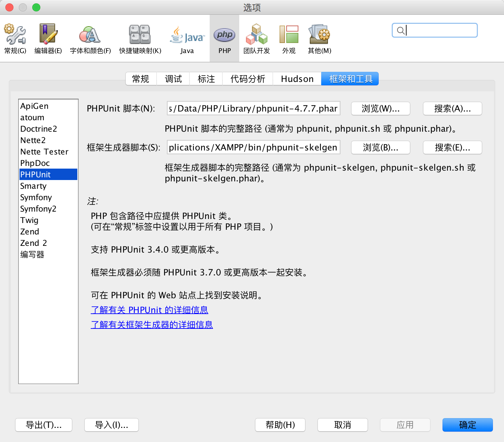The width and height of the screenshot is (504, 442).
Task: Click 搜索(E)... to search skelgen script
Action: coord(453,147)
